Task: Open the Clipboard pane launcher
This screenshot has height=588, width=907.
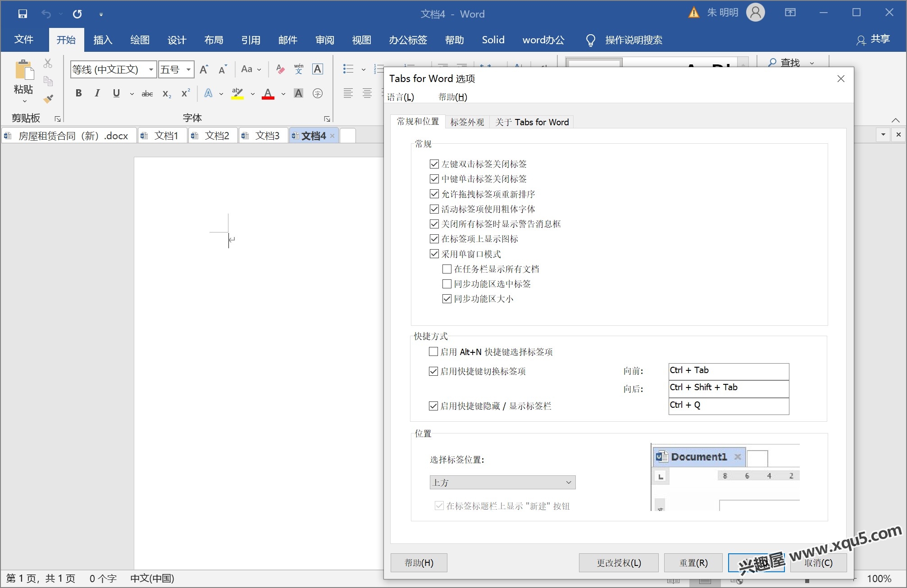Action: [58, 119]
